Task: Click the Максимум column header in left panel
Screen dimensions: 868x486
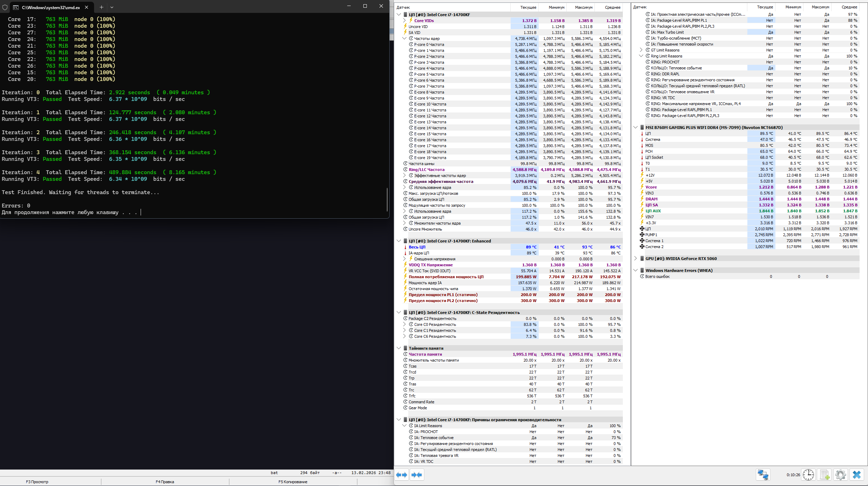Action: 583,7
